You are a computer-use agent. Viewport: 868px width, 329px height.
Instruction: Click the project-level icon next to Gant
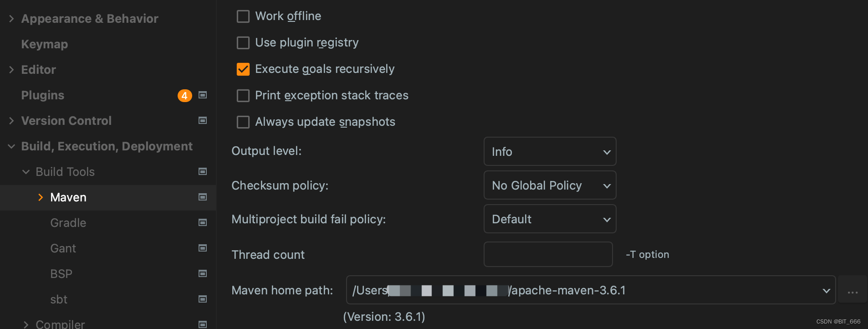203,248
